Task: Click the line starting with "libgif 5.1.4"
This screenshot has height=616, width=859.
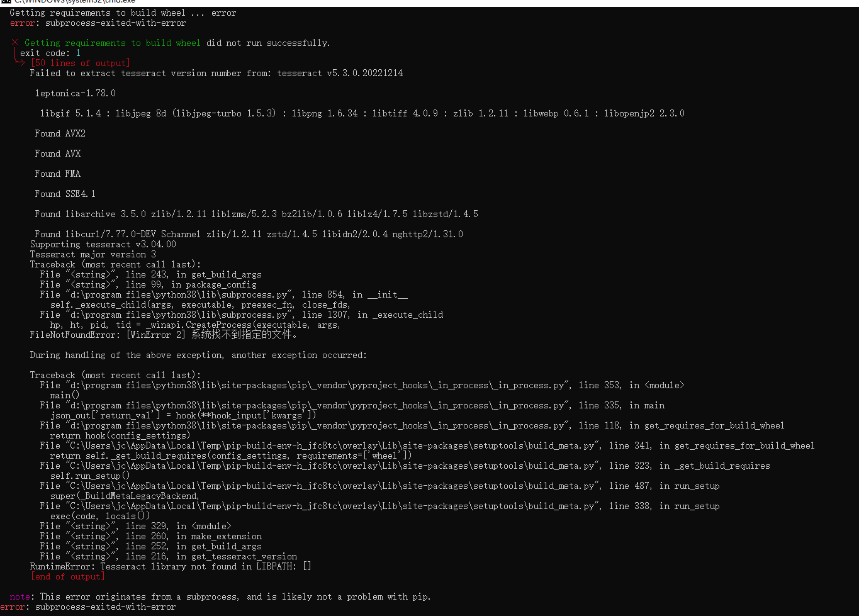Action: (362, 113)
